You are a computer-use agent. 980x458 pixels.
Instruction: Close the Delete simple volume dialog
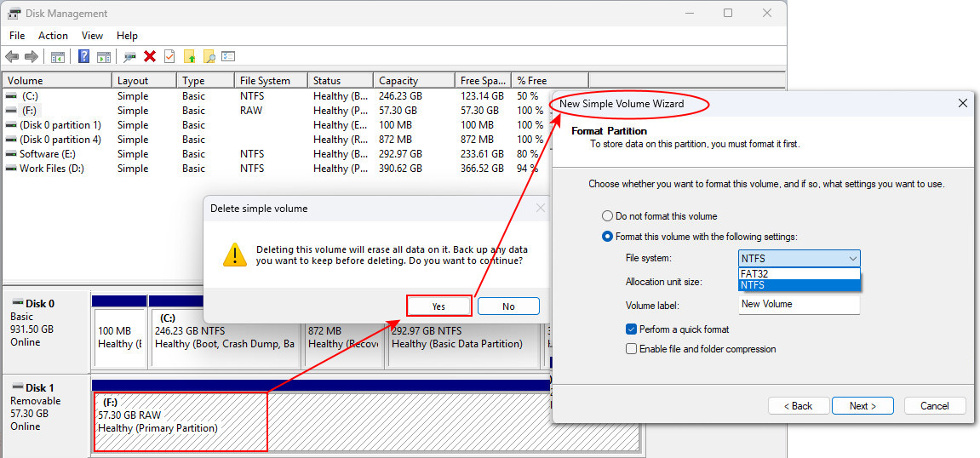coord(541,208)
